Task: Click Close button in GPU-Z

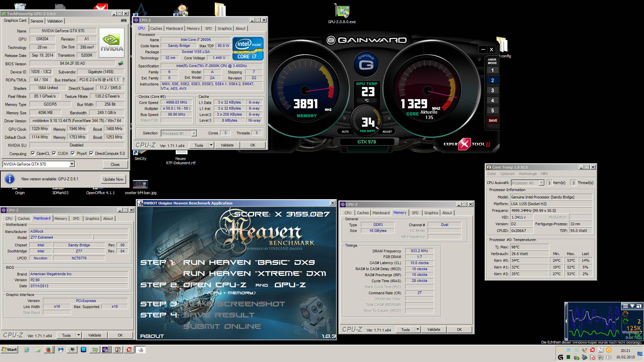Action: pyautogui.click(x=115, y=164)
